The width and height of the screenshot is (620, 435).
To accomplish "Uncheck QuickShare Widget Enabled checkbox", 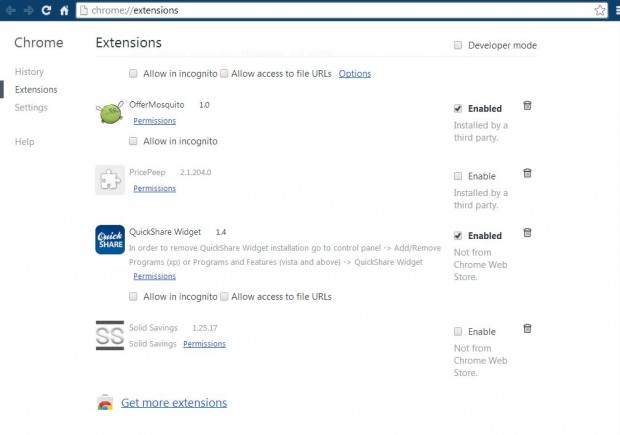I will pos(458,236).
